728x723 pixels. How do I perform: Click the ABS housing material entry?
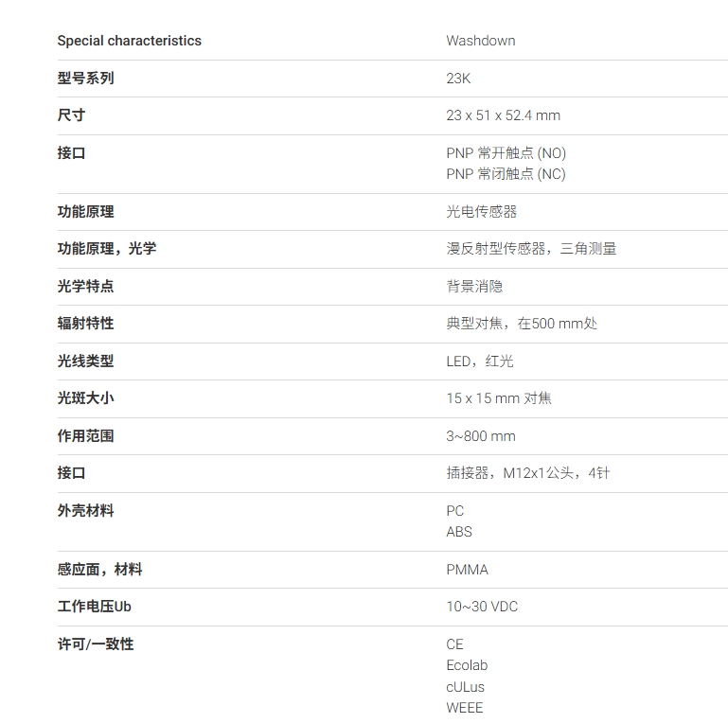click(459, 532)
